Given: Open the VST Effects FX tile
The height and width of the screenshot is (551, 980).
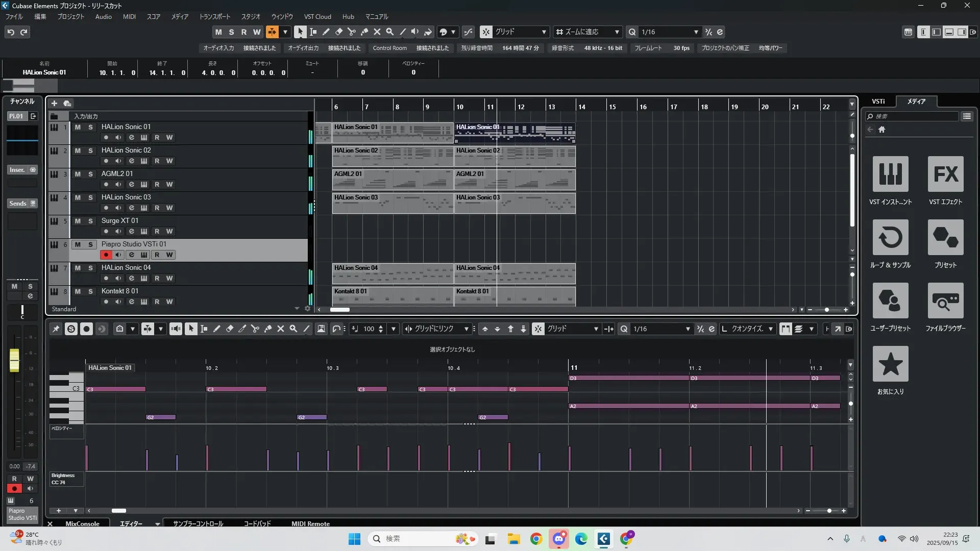Looking at the screenshot, I should 945,174.
